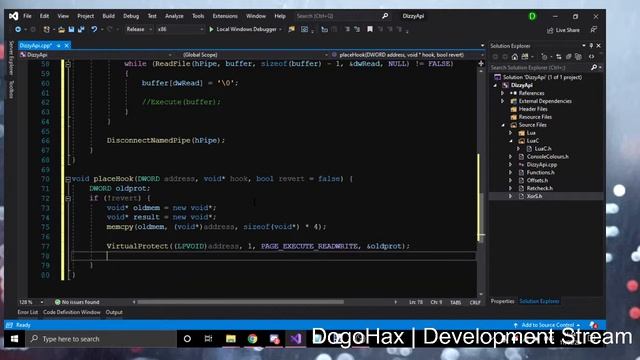This screenshot has width=640, height=360.
Task: Start Local Windows Debugger with the play icon
Action: coord(211,29)
